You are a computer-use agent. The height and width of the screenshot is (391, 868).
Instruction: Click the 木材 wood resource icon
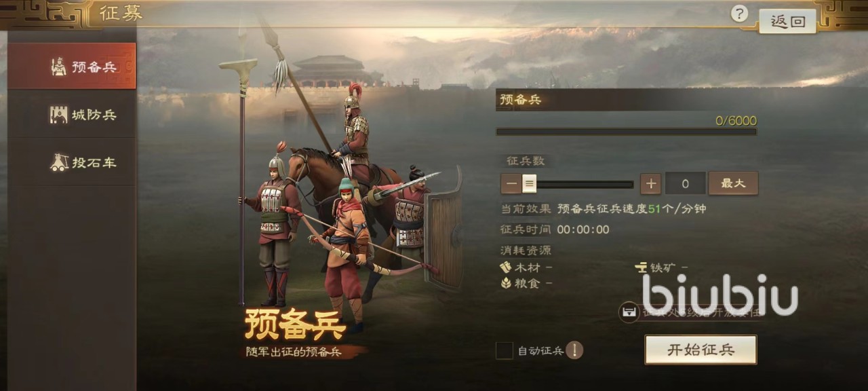[x=506, y=267]
